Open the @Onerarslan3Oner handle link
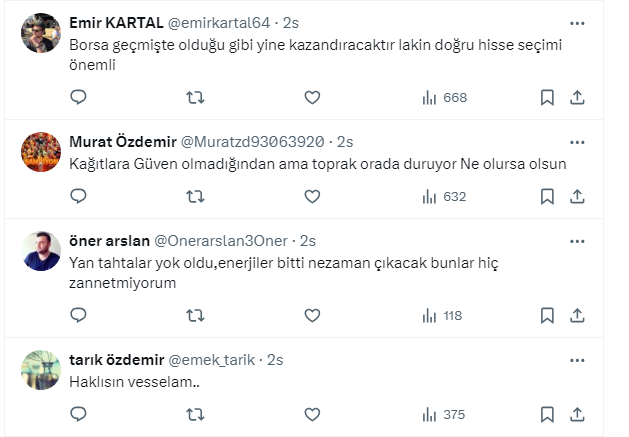The width and height of the screenshot is (629, 437). click(218, 241)
